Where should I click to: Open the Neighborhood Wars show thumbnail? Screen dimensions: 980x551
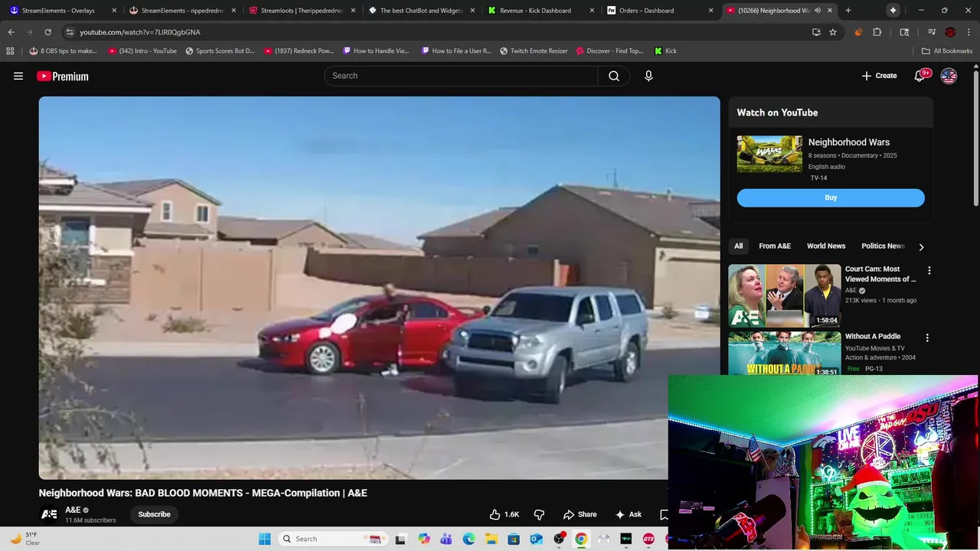pos(769,154)
